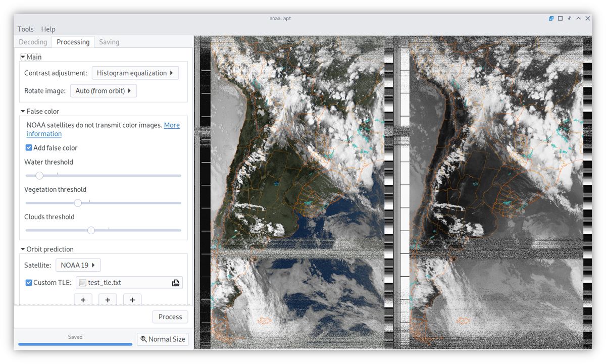
Task: Uncheck the Custom TLE checkbox
Action: tap(29, 283)
